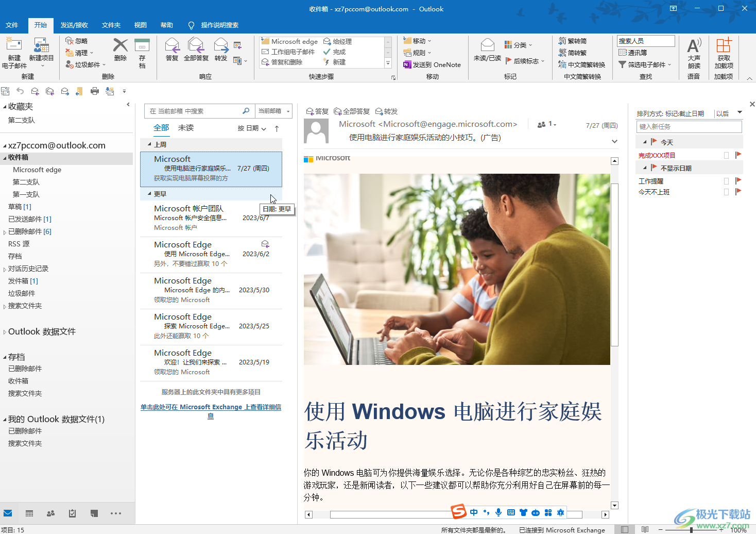Screen dimensions: 756x534
Task: Open Microsoft Exchange details link
Action: tap(211, 411)
